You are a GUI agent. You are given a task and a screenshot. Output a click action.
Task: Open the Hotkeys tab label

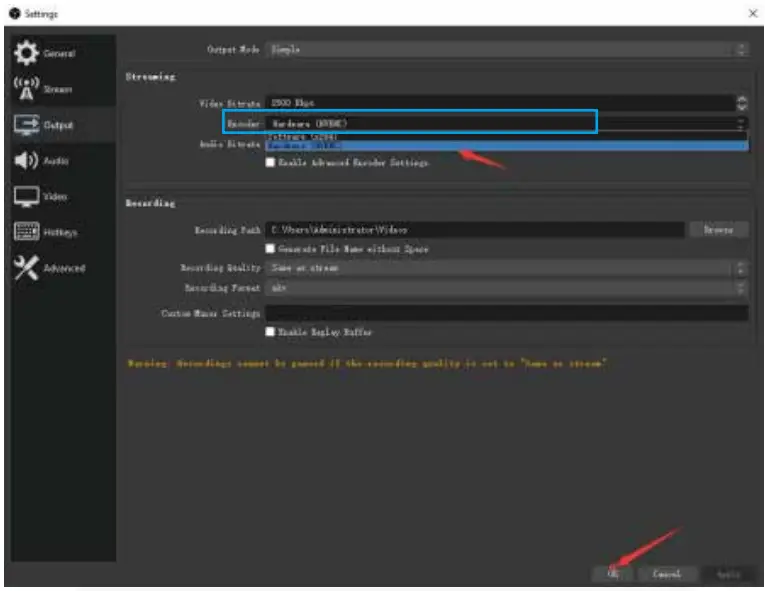(60, 232)
